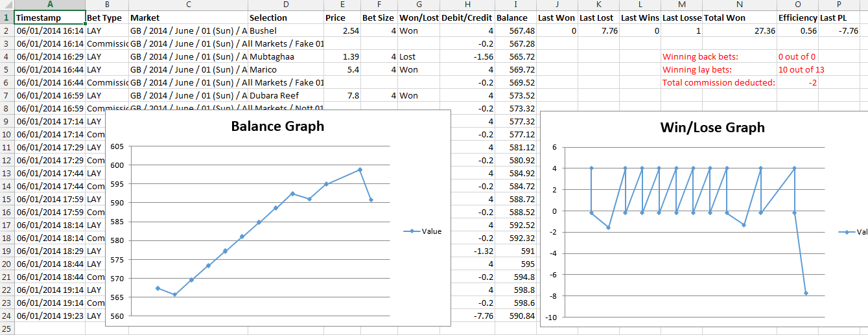Image resolution: width=868 pixels, height=335 pixels.
Task: Click the Total Won value 27.36
Action: pyautogui.click(x=740, y=30)
